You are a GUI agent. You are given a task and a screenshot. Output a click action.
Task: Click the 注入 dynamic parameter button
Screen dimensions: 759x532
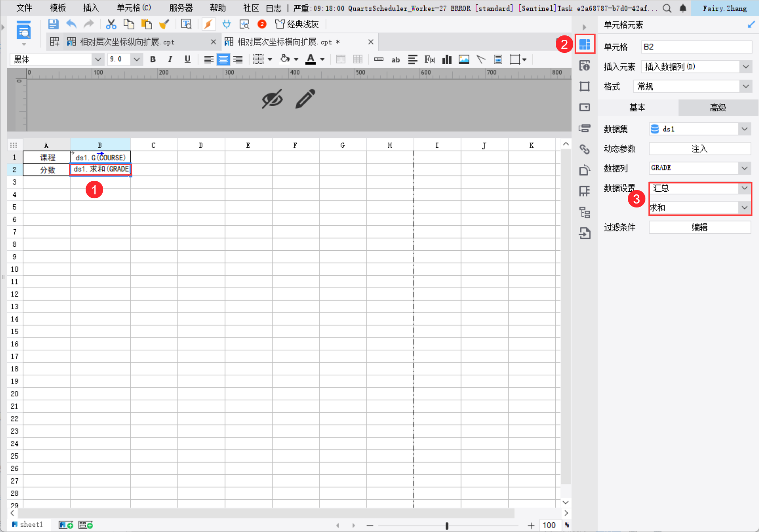pyautogui.click(x=700, y=149)
